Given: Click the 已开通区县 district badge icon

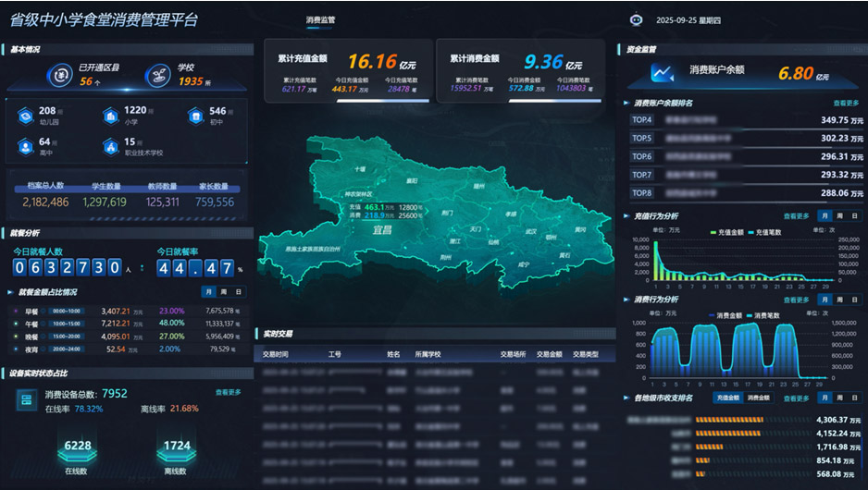Looking at the screenshot, I should pos(60,73).
